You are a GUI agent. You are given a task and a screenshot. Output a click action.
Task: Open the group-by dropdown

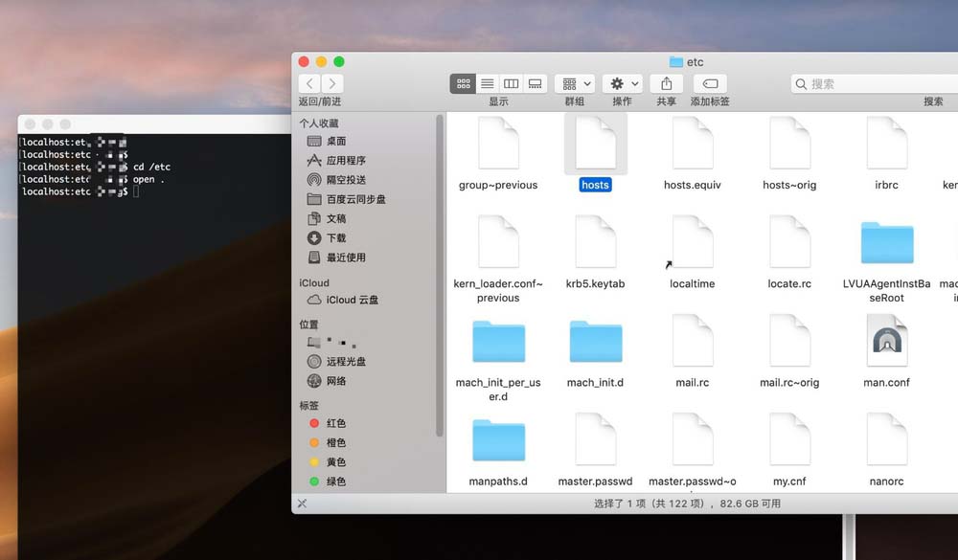coord(575,83)
